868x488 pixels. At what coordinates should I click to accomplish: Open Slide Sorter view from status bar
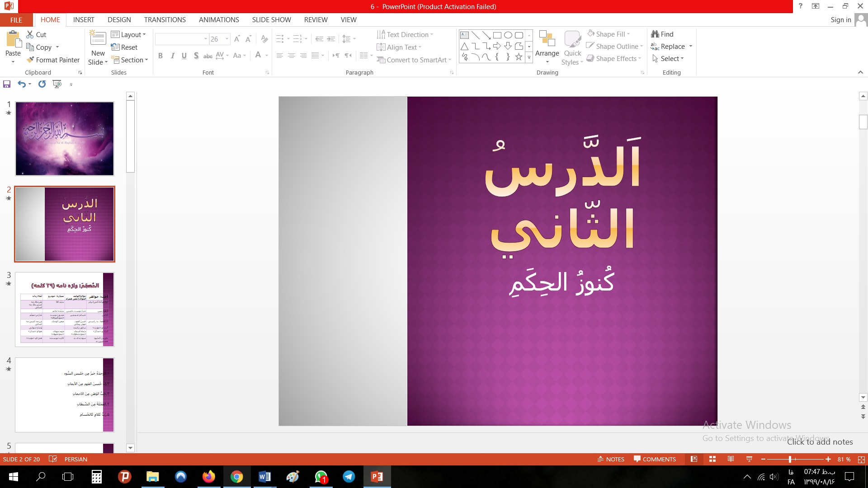pos(712,459)
